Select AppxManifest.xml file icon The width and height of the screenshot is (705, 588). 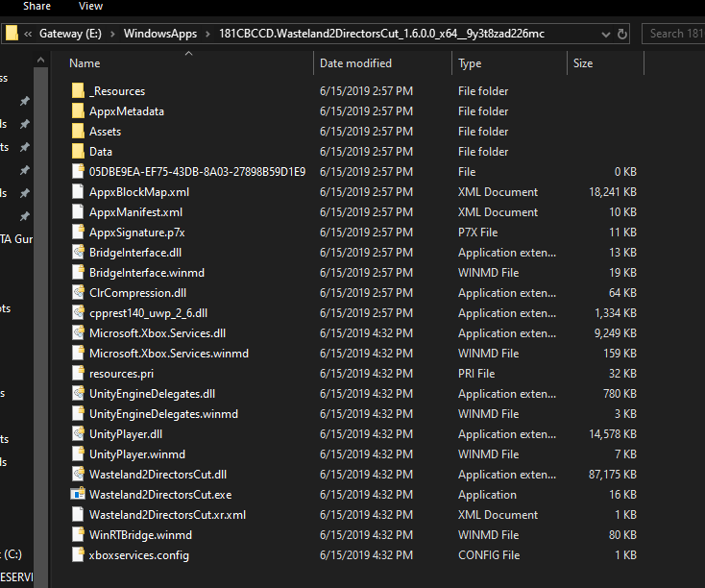[x=78, y=212]
